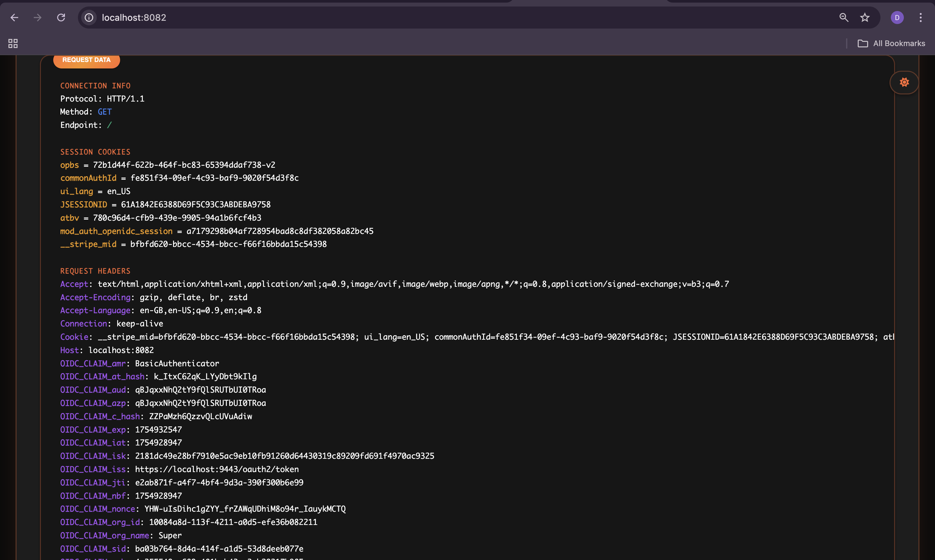Select the CONNECTION INFO heading
This screenshot has height=560, width=935.
(95, 86)
